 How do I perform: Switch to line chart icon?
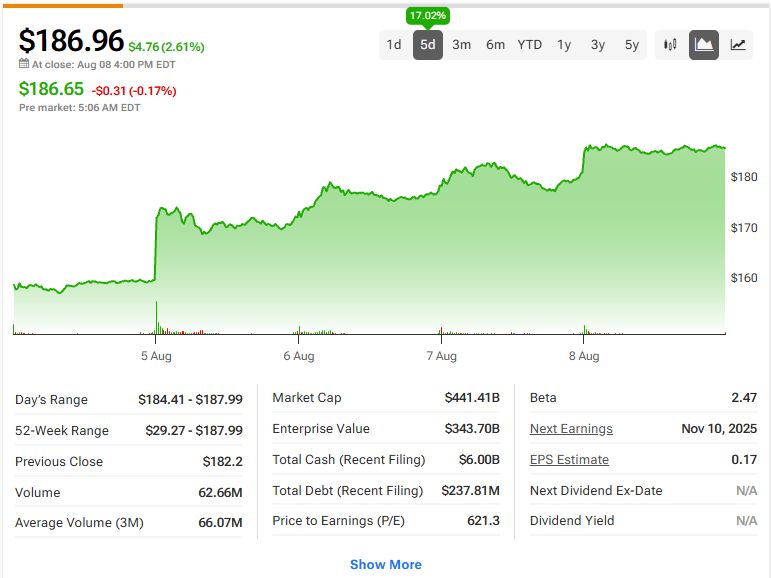coord(738,45)
